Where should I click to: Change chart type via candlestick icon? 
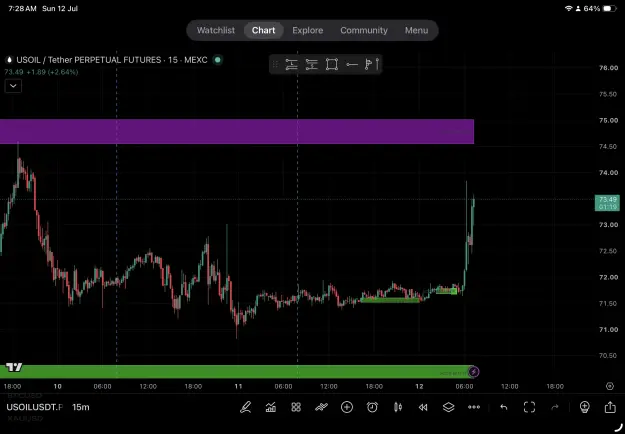[x=398, y=407]
